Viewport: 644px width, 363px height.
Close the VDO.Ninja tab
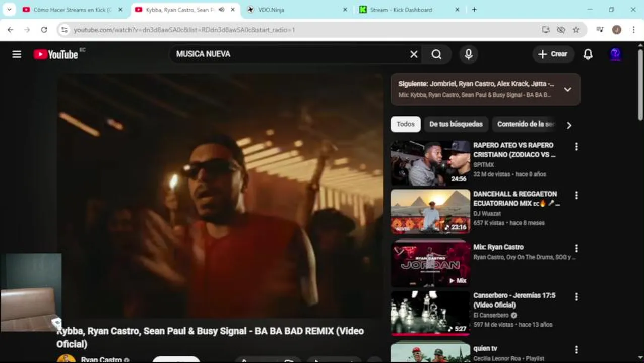click(345, 10)
